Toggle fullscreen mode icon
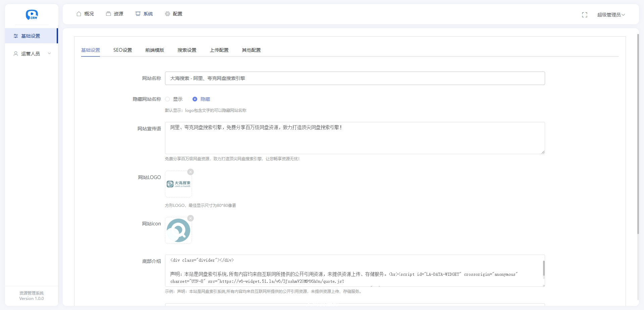644x310 pixels. pos(585,15)
